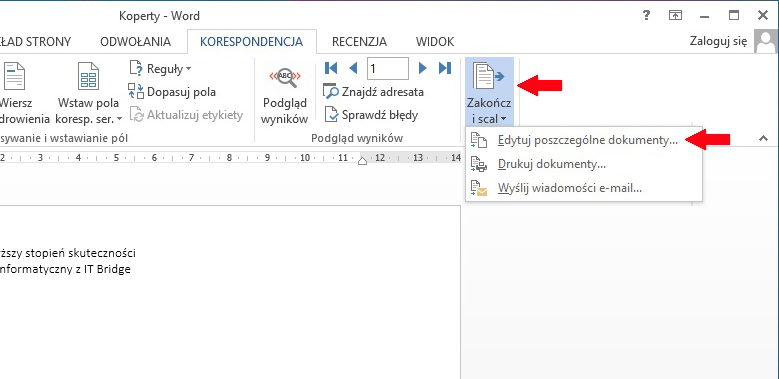Close the Word window
This screenshot has width=779, height=379.
coord(763,16)
